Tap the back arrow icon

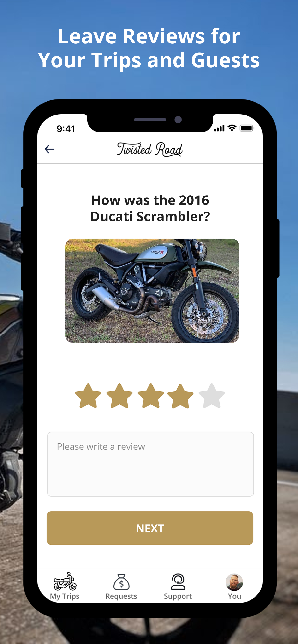pos(50,149)
